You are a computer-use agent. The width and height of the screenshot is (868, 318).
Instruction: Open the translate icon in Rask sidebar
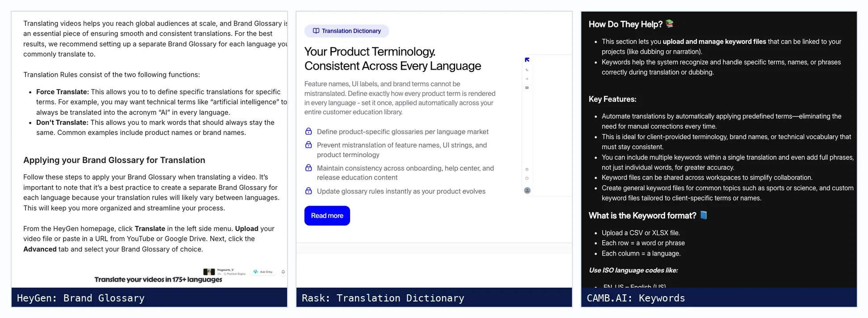coord(527,70)
